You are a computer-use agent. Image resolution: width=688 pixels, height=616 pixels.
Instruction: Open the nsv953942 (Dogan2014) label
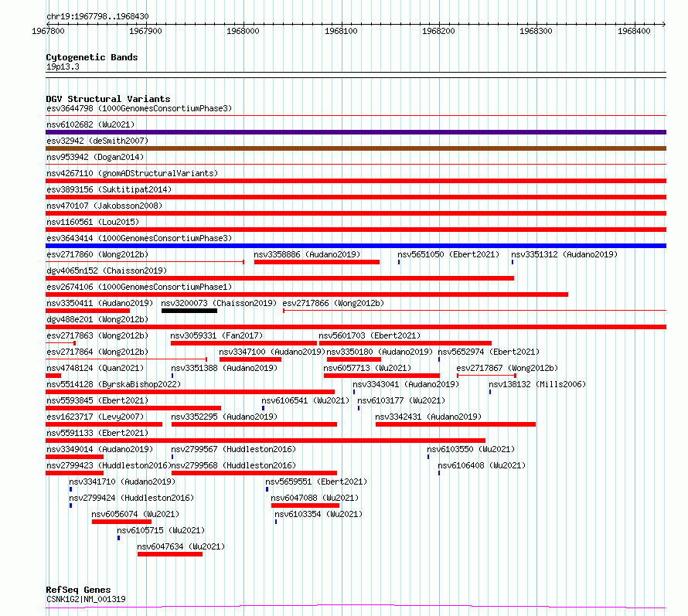coord(95,157)
